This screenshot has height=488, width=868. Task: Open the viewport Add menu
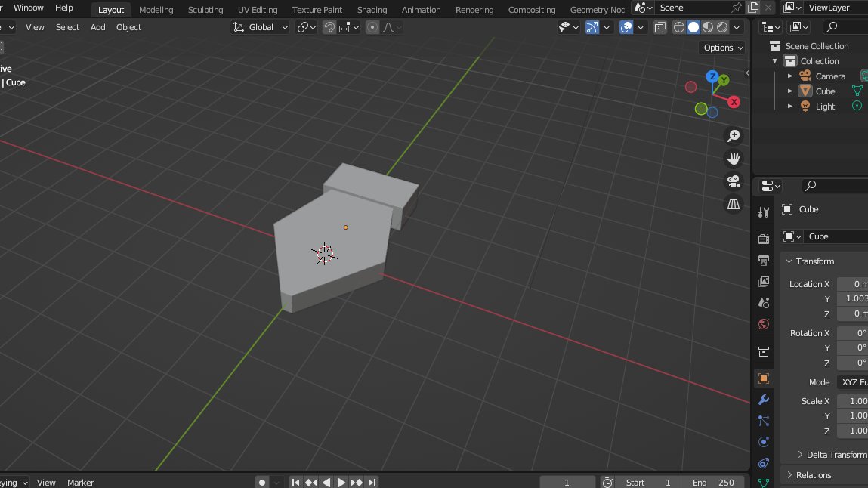tap(98, 27)
